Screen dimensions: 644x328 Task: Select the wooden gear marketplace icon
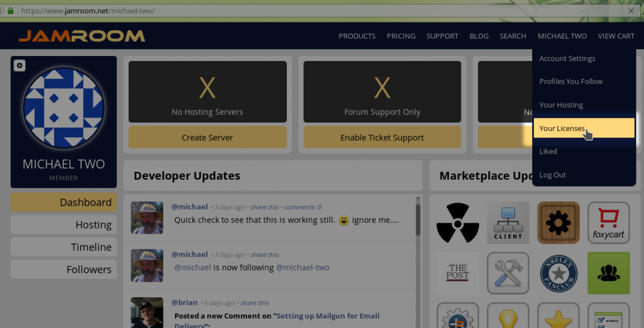point(558,223)
